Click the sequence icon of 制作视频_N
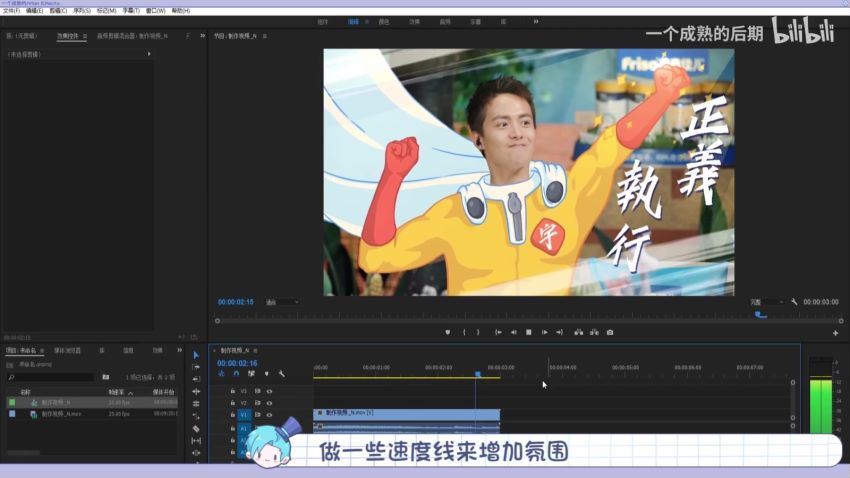Screen dimensions: 850x478 (34, 403)
